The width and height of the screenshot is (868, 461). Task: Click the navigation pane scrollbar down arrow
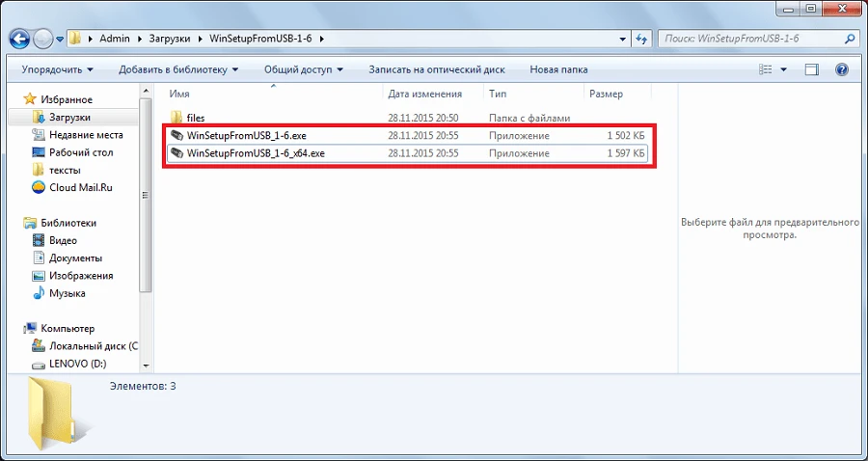coord(147,366)
